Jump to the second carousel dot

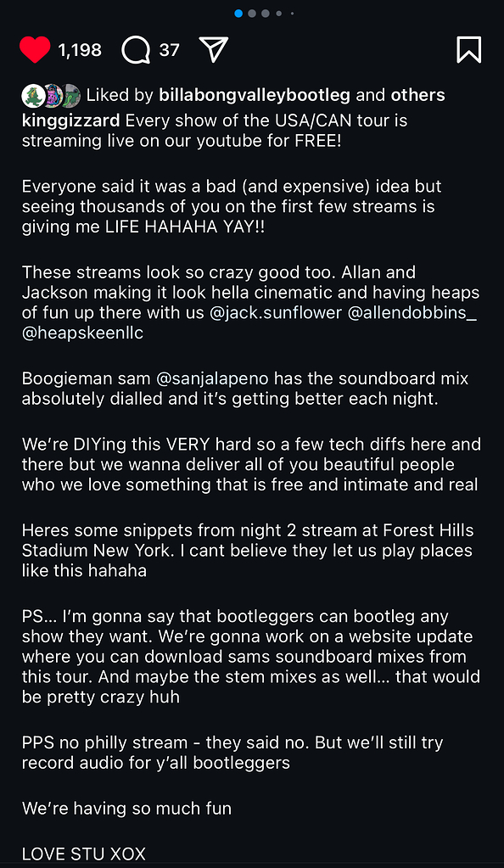point(252,14)
